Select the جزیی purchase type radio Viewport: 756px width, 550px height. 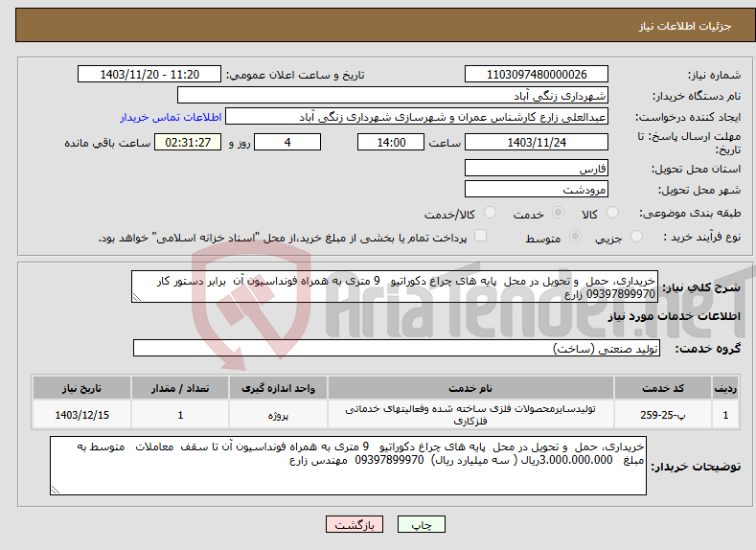coord(636,237)
